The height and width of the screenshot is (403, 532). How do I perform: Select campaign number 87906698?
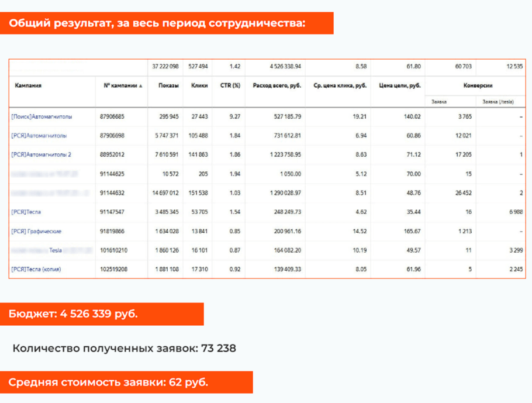pos(112,136)
